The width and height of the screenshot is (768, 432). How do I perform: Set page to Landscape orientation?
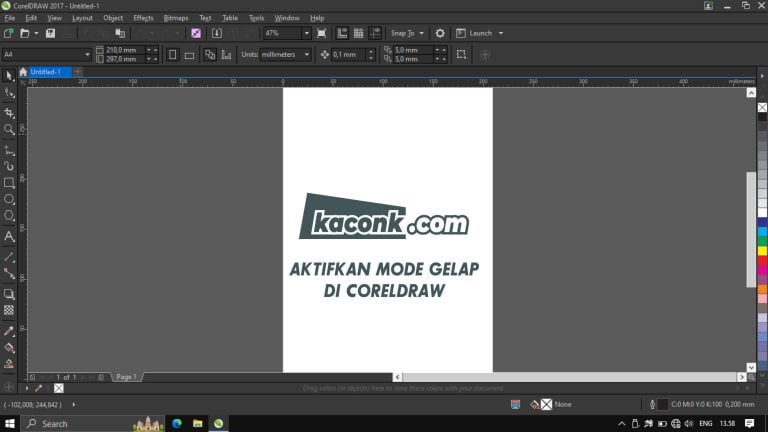coord(189,54)
